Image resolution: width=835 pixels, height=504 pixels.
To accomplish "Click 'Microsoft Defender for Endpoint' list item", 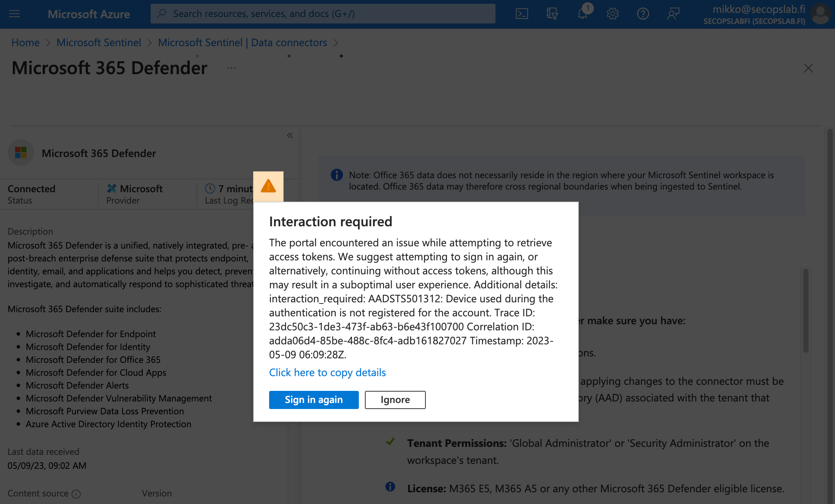I will pos(91,334).
